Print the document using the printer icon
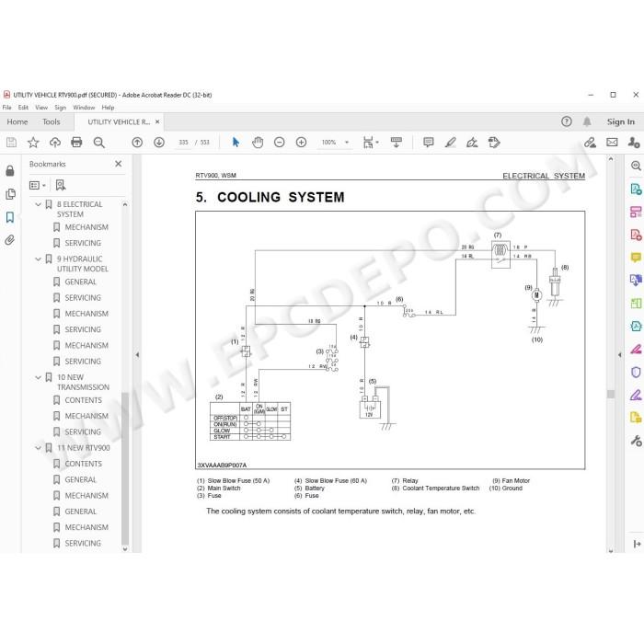This screenshot has width=644, height=644. coord(76,143)
